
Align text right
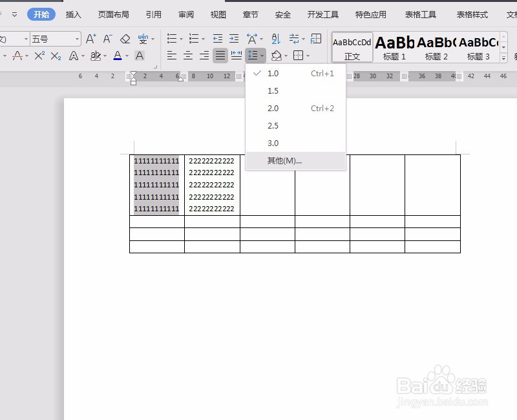(204, 56)
